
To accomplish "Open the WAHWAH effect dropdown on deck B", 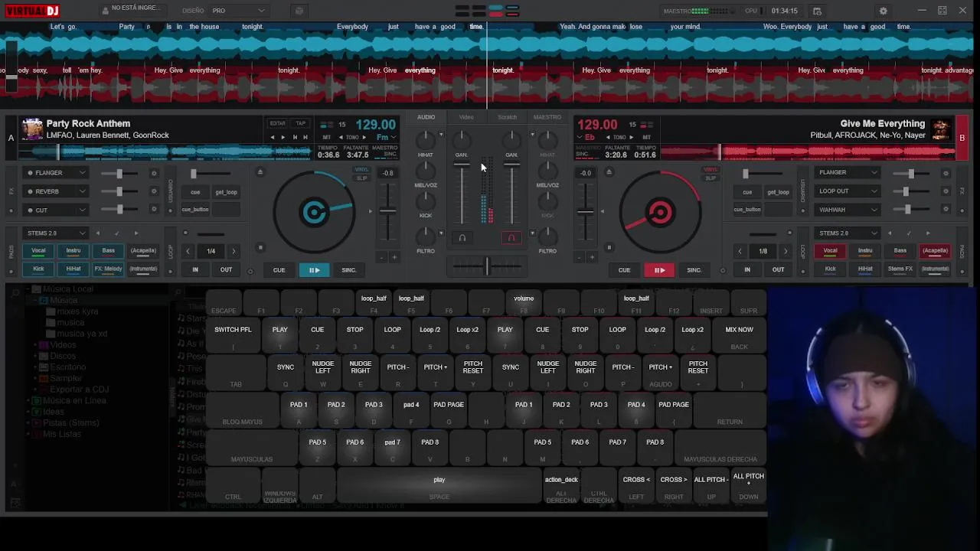I will coord(848,210).
